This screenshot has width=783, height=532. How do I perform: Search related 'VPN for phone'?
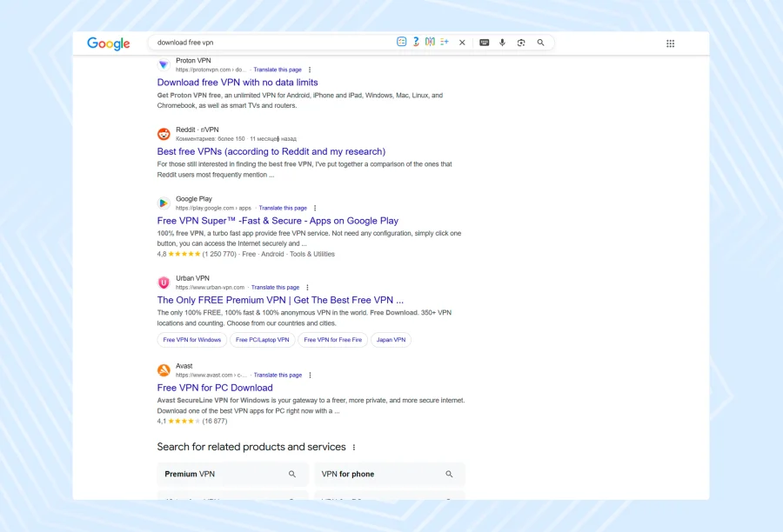point(390,474)
